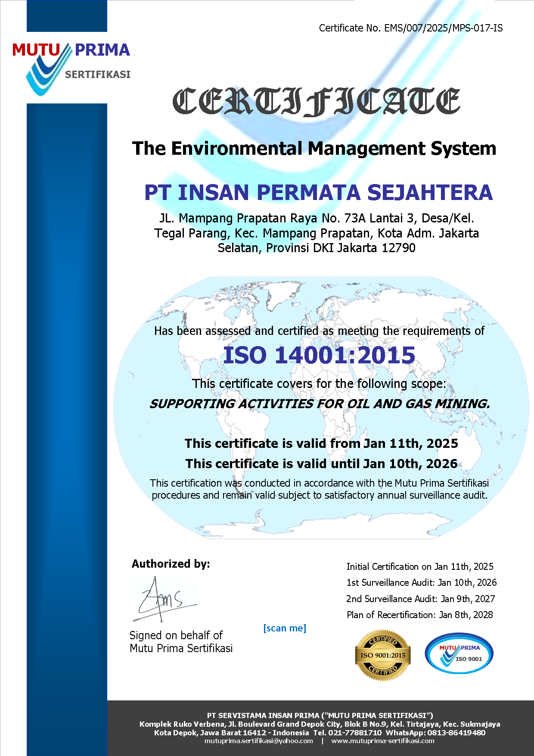Select the certificate number EMS/007/2025/MPS-017-IS
Viewport: 534px width, 756px height.
click(443, 28)
